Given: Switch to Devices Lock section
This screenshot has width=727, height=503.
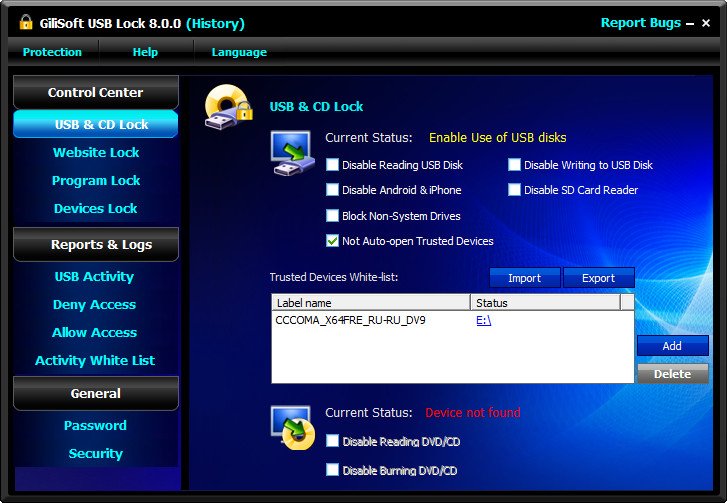Looking at the screenshot, I should pyautogui.click(x=96, y=208).
